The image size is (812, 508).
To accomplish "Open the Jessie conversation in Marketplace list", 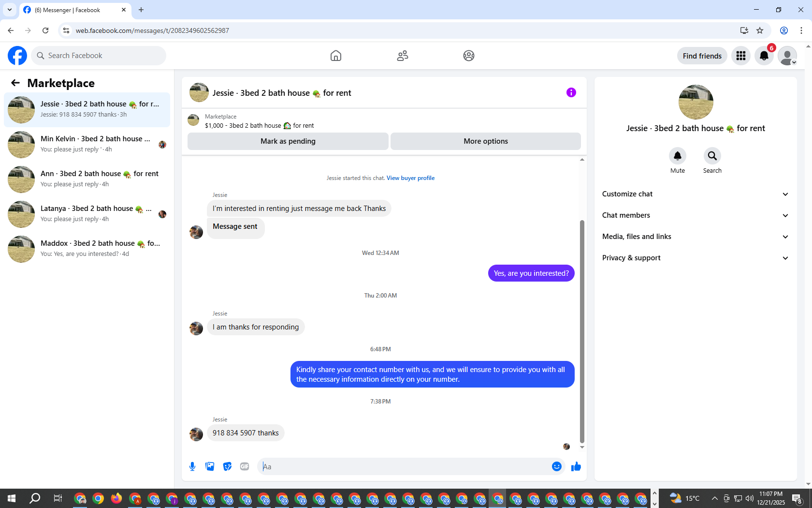I will pos(87,110).
